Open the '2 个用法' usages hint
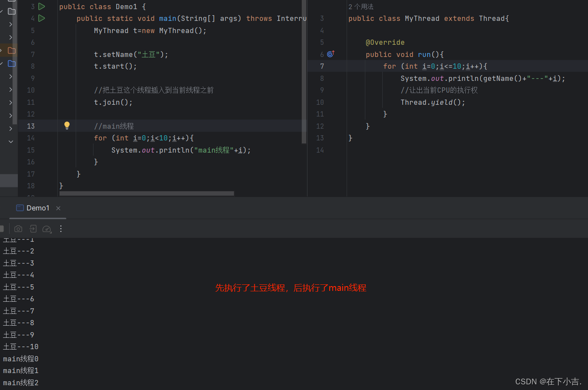The image size is (588, 390). coord(361,7)
